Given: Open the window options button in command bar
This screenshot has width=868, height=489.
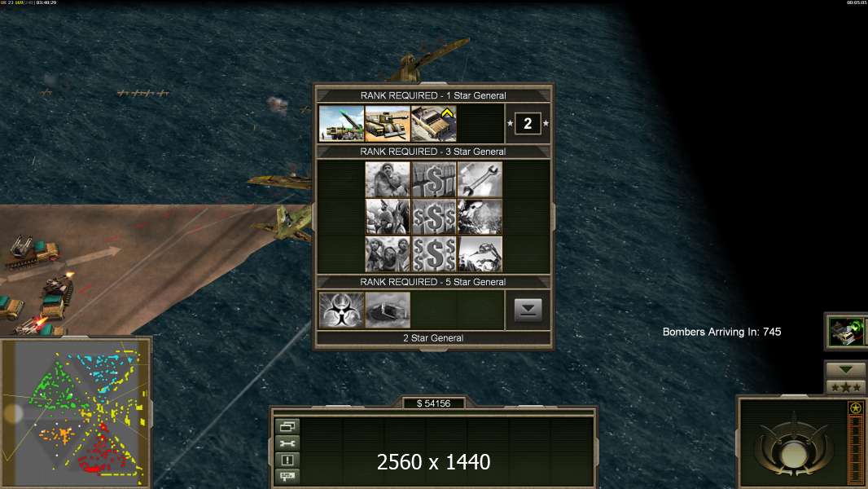Looking at the screenshot, I should 287,426.
